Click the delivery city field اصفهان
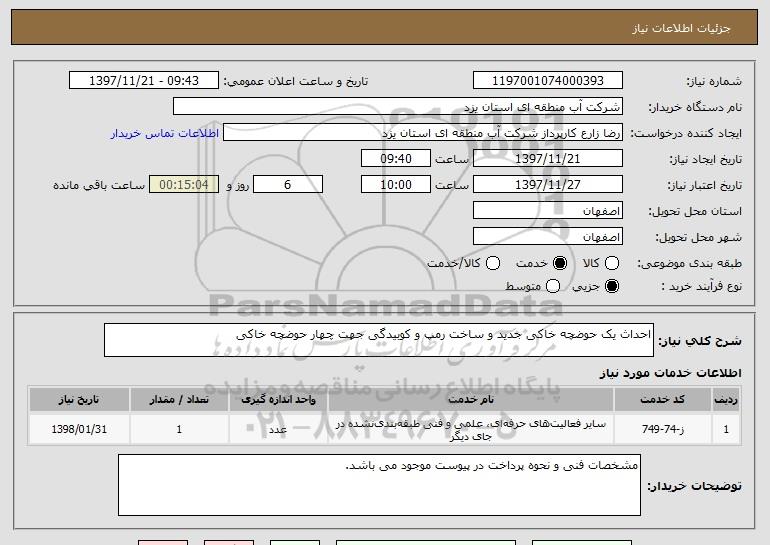 tap(548, 237)
